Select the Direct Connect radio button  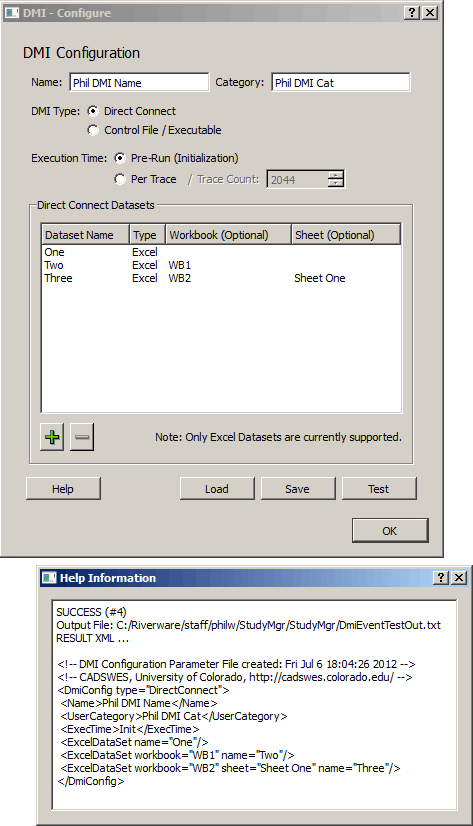93,111
